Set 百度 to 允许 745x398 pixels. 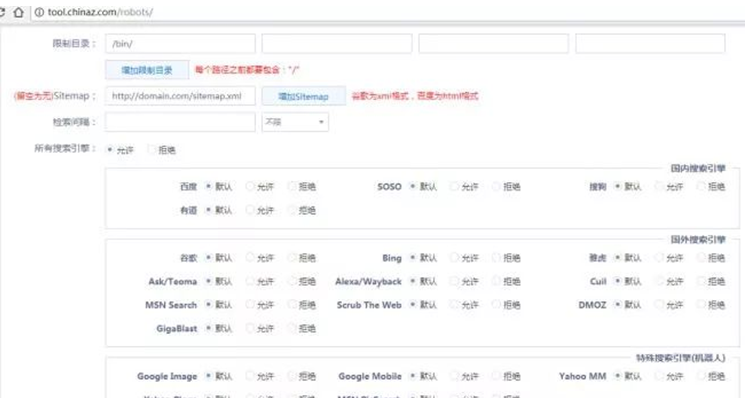pos(250,186)
